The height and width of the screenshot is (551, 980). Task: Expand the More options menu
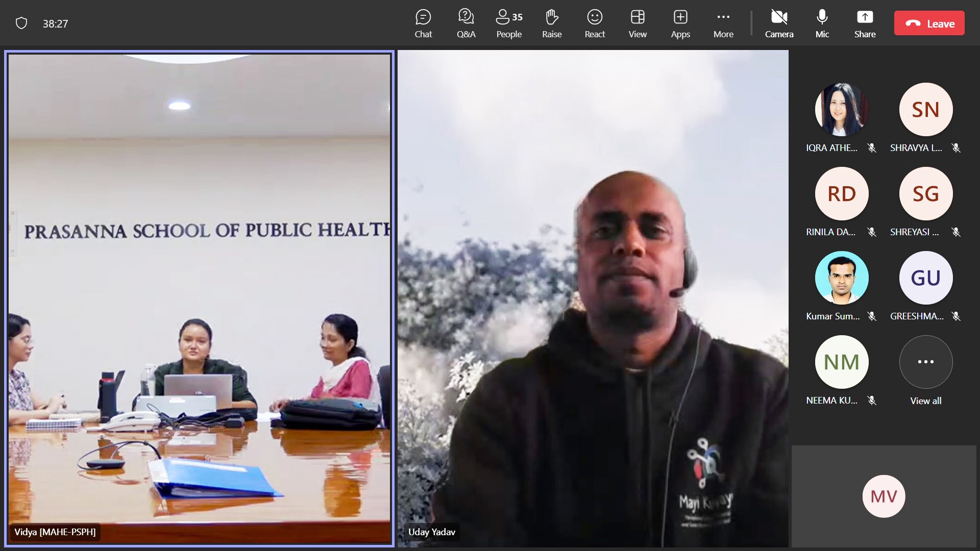(x=723, y=23)
